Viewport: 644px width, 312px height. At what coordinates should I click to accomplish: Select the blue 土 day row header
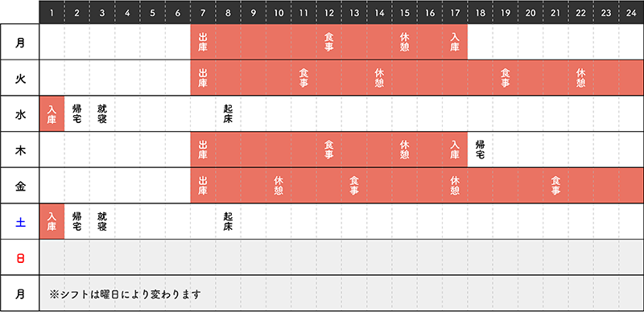(x=20, y=222)
